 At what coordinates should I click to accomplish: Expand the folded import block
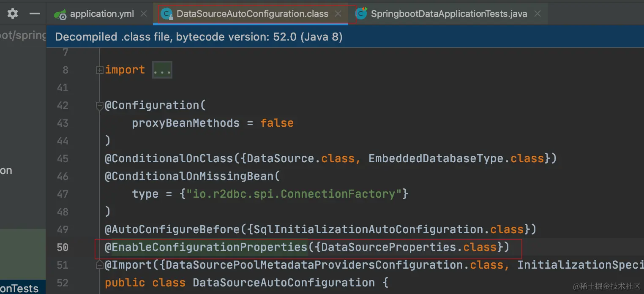pyautogui.click(x=100, y=71)
